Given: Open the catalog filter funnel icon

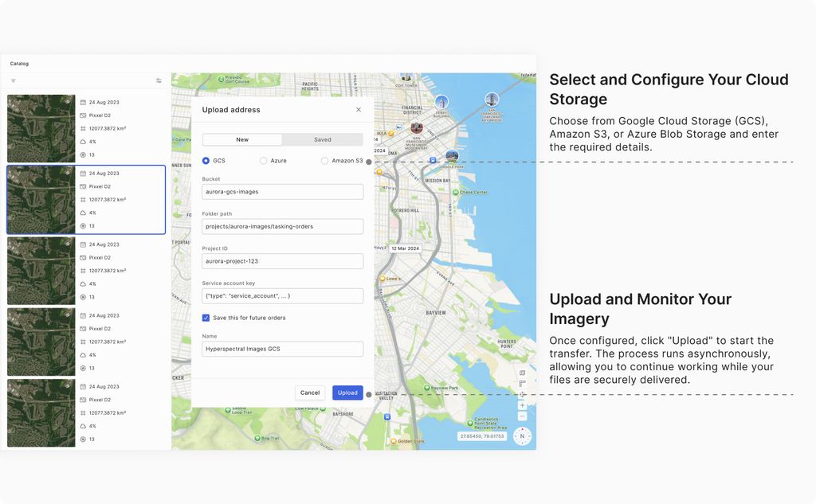Looking at the screenshot, I should [x=14, y=80].
